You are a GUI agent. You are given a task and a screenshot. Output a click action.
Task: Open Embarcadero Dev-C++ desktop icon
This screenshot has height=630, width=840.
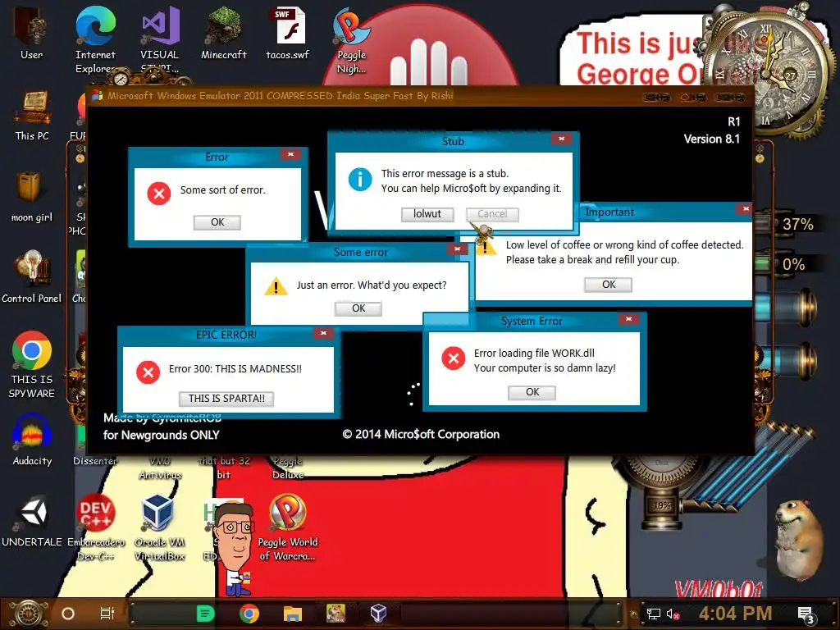[95, 527]
